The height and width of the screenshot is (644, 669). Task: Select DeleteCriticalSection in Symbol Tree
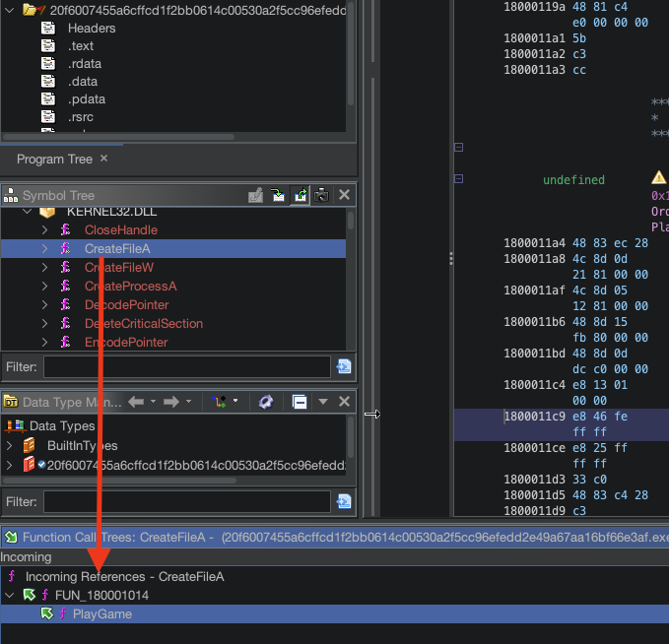coord(144,324)
